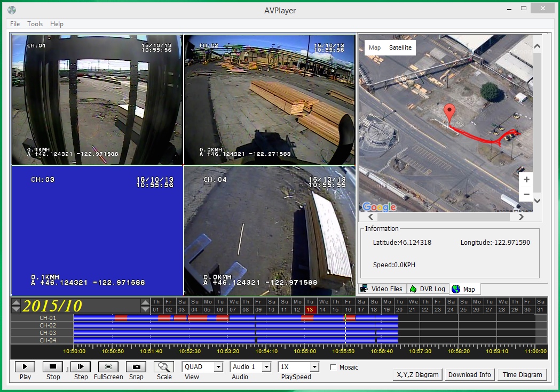Open the X,Y,Z Diagram
560x392 pixels.
point(417,374)
